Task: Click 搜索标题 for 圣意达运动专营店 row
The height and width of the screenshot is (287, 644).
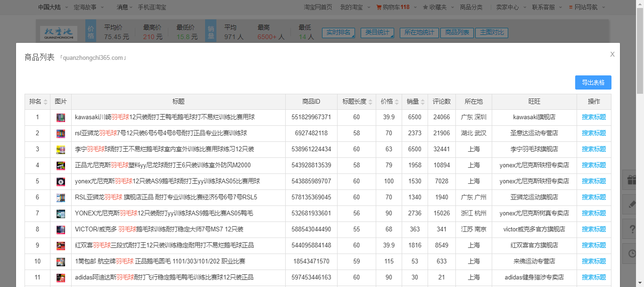Action: [594, 133]
